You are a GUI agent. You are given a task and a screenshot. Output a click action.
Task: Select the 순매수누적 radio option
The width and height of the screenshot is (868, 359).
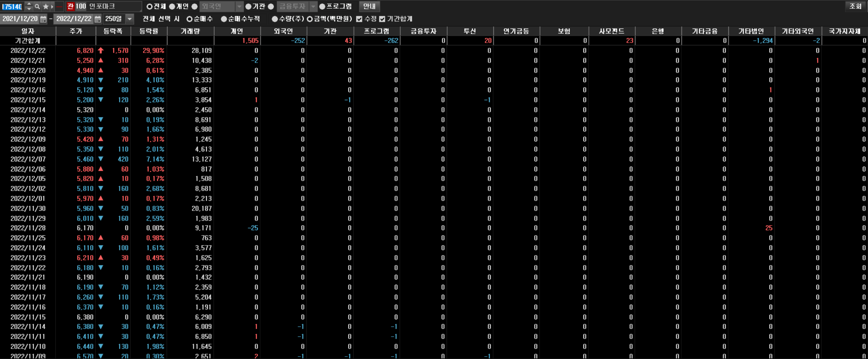(x=224, y=19)
